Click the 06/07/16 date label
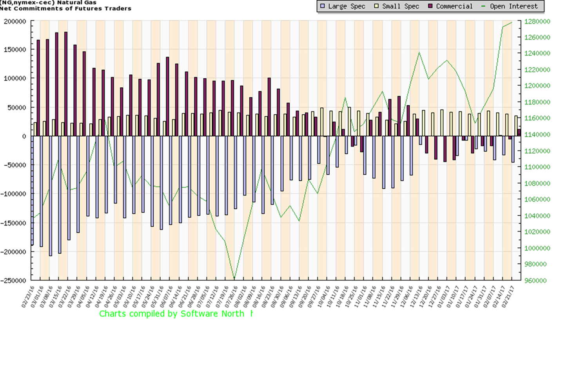 167,296
